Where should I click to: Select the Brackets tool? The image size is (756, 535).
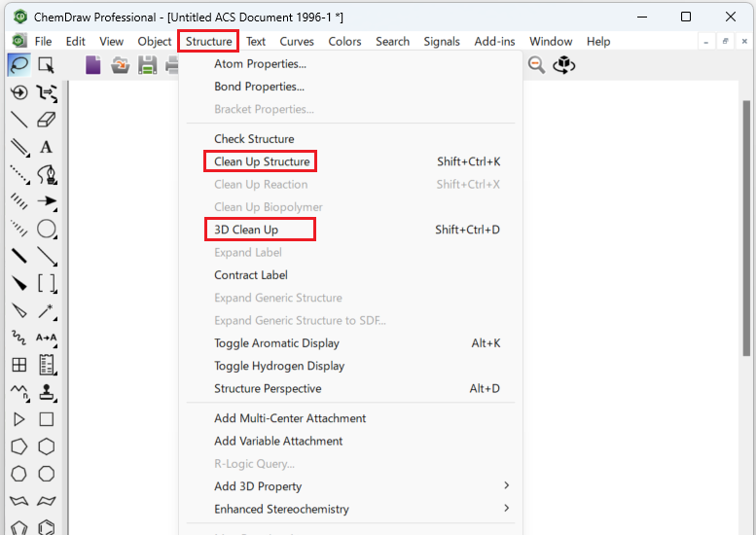click(x=46, y=284)
